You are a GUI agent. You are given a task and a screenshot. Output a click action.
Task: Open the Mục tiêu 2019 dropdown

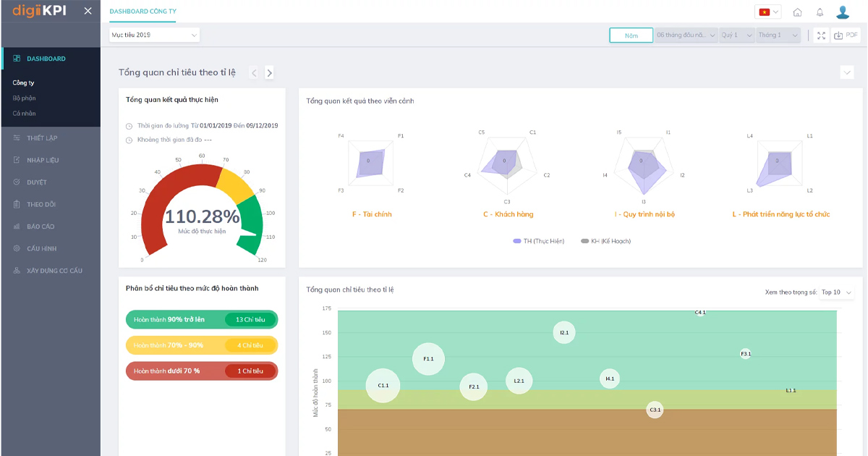[x=154, y=35]
